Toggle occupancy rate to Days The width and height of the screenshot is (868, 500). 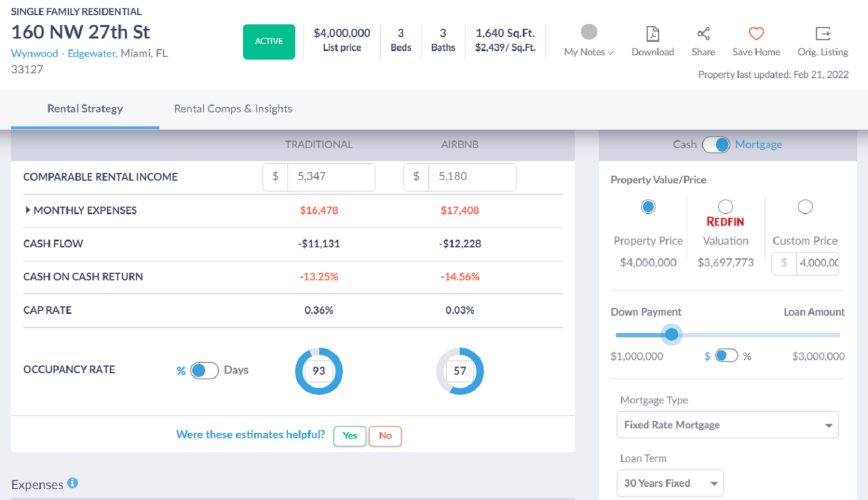[210, 371]
